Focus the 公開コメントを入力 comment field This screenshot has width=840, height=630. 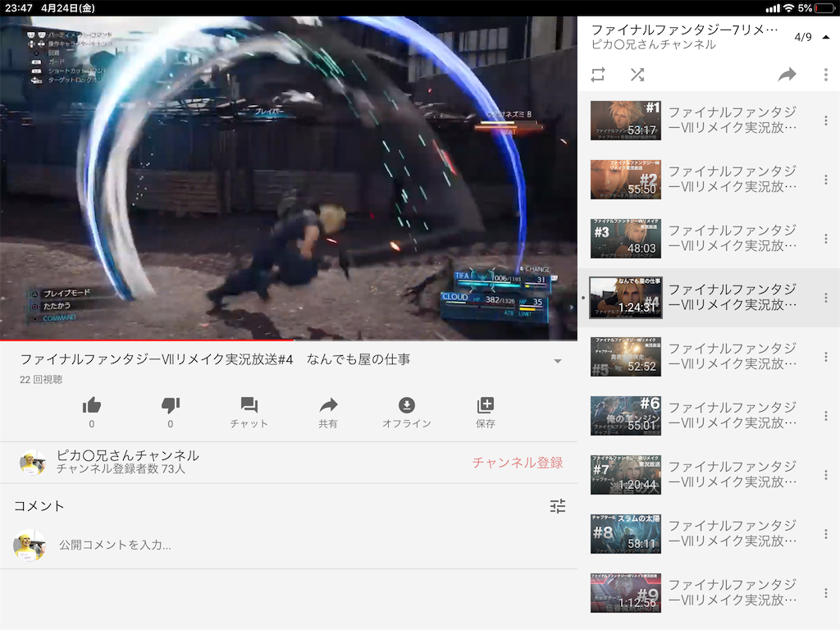[115, 545]
